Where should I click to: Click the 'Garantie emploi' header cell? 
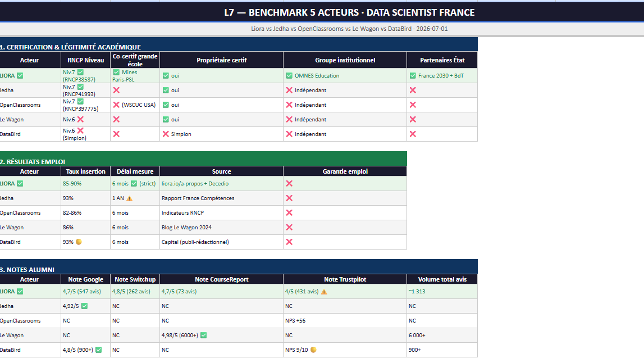pyautogui.click(x=345, y=171)
